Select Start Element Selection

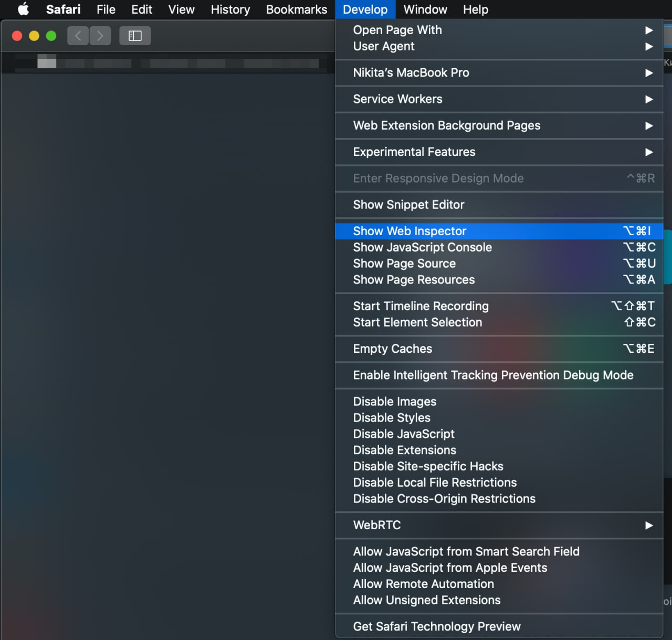coord(499,322)
